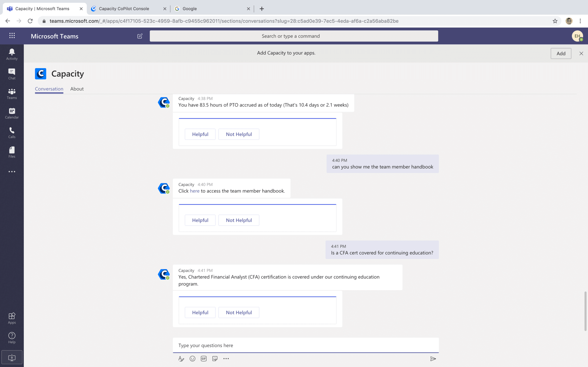Click the Format text icon
The height and width of the screenshot is (367, 588).
181,359
